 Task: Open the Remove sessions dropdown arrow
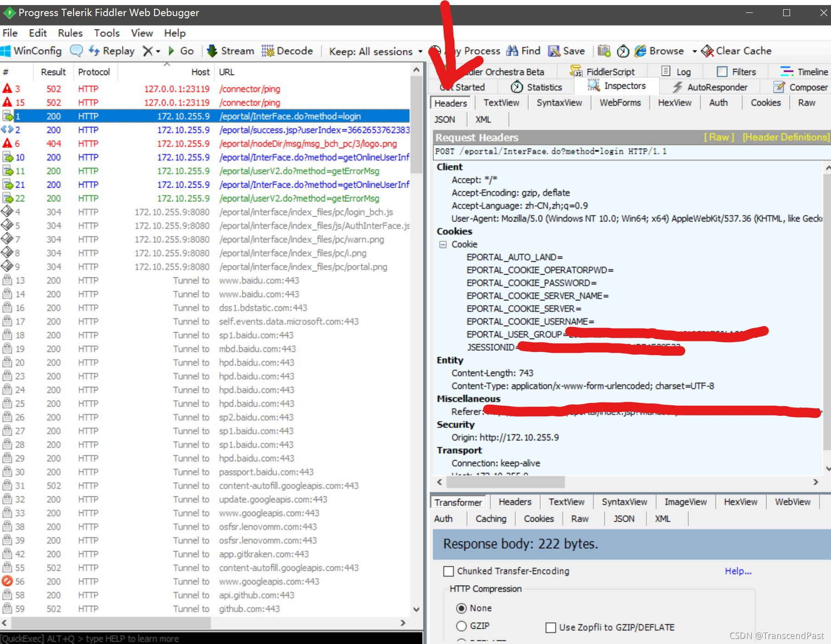(158, 51)
